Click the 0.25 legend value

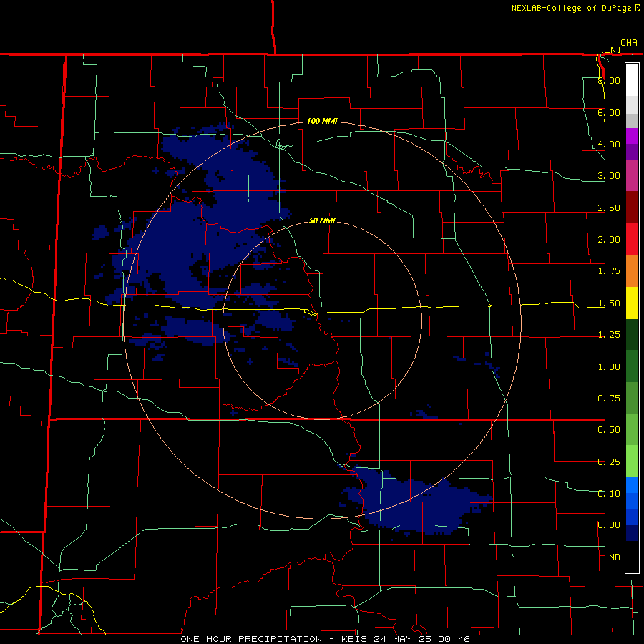pyautogui.click(x=609, y=462)
